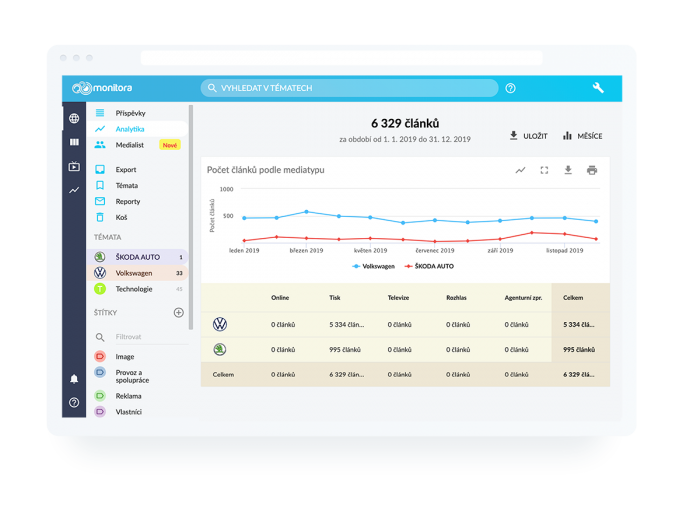Click the '995 článků' Tisk cell
700x511 pixels.
click(345, 349)
